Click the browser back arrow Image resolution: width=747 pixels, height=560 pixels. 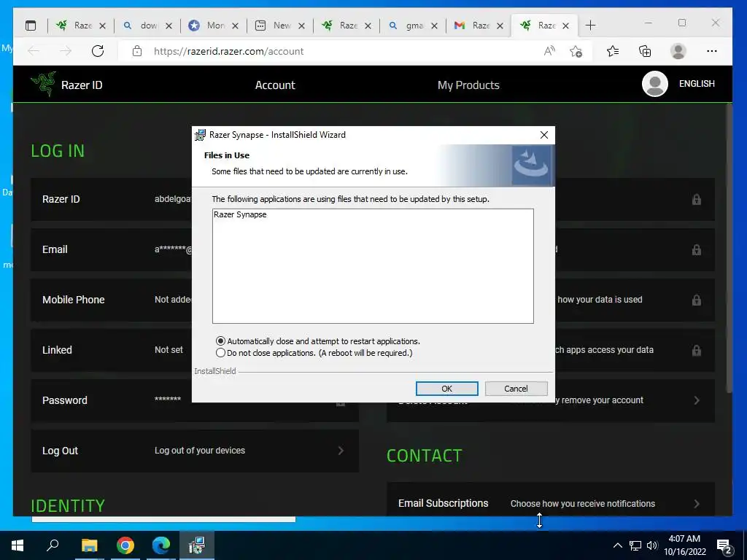click(34, 51)
